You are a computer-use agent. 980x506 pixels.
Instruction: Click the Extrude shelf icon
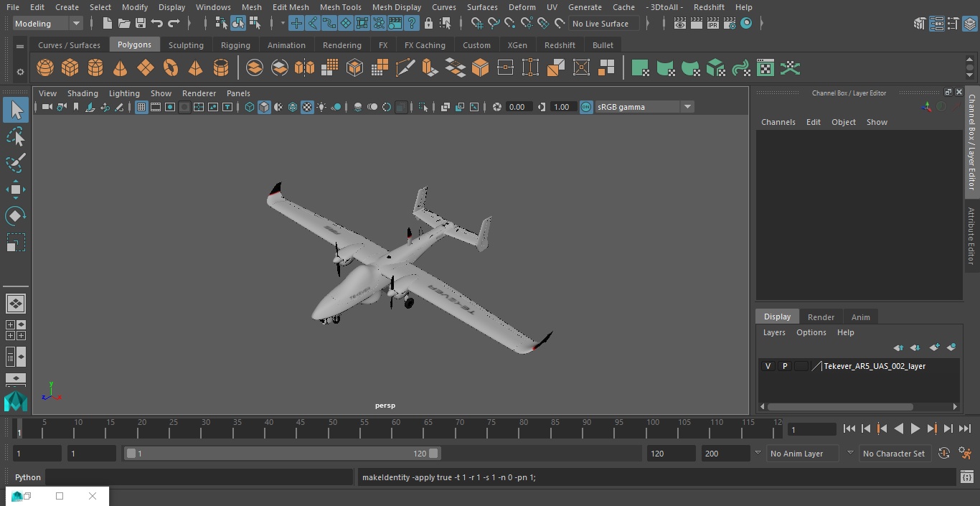click(x=430, y=68)
